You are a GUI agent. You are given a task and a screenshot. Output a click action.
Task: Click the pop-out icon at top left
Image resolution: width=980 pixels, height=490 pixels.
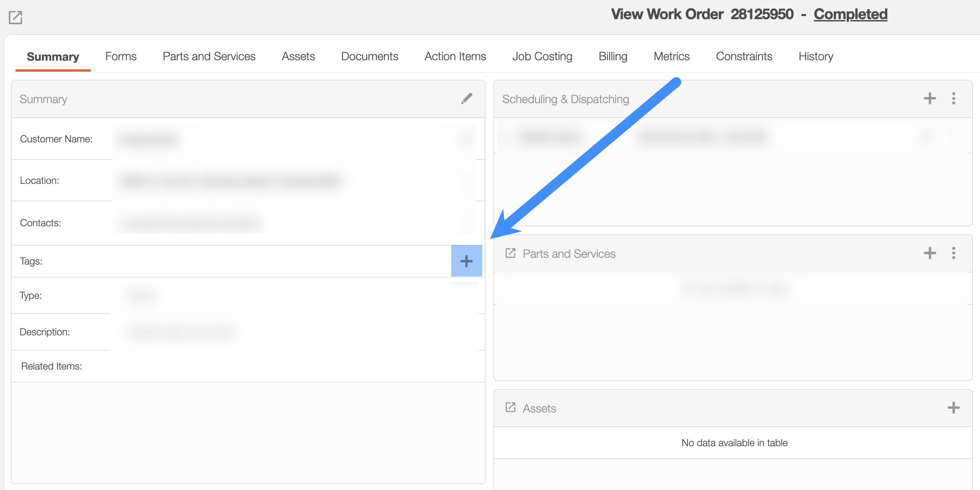(x=16, y=18)
